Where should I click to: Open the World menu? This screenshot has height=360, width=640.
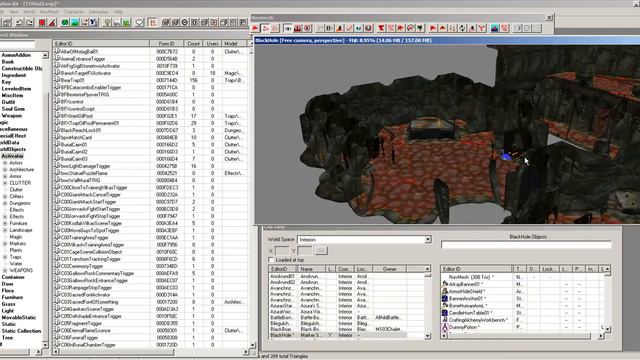pyautogui.click(x=29, y=12)
